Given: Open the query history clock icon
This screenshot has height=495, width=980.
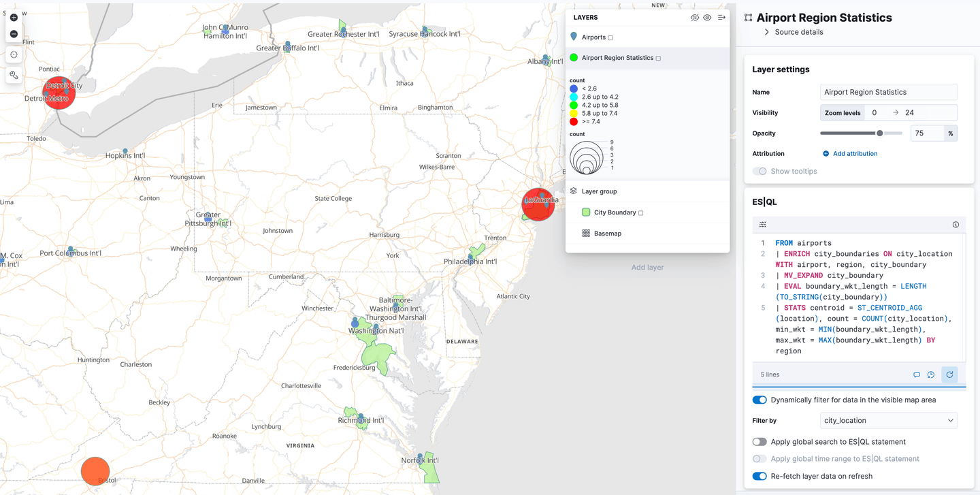Looking at the screenshot, I should click(930, 374).
